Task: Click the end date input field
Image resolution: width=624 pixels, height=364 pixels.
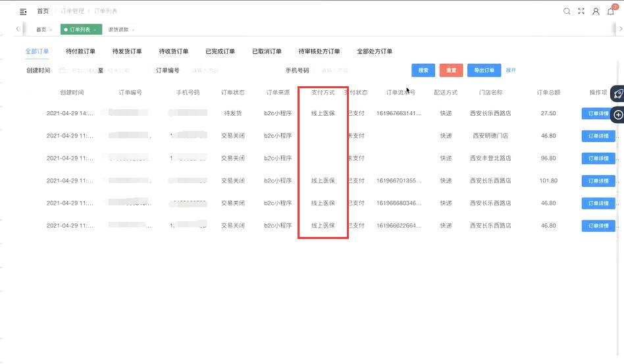Action: tap(118, 70)
